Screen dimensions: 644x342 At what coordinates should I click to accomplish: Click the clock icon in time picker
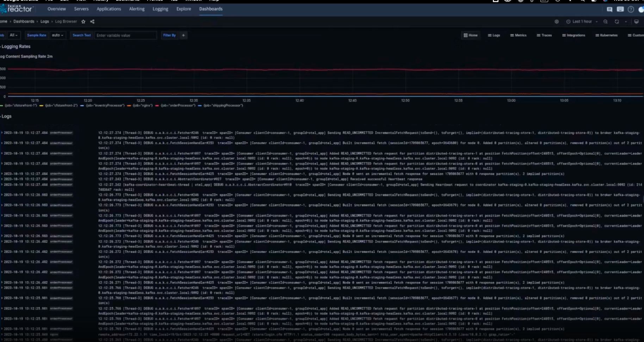coord(568,21)
